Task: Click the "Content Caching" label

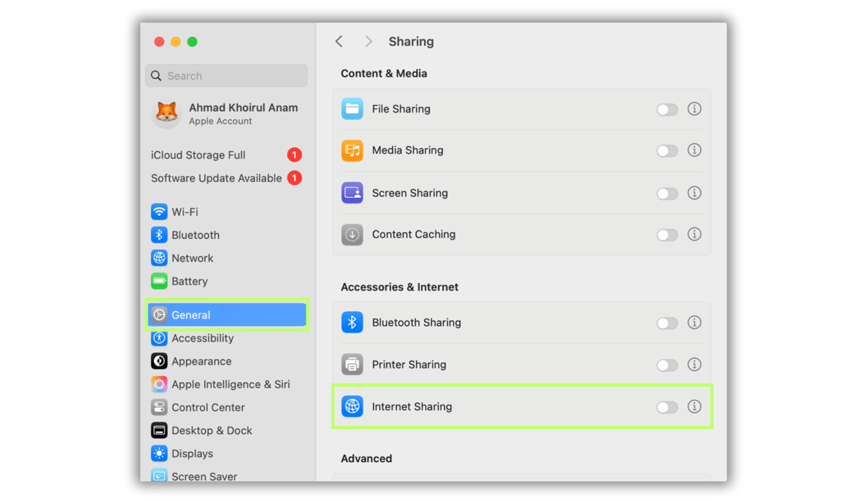Action: coord(414,234)
